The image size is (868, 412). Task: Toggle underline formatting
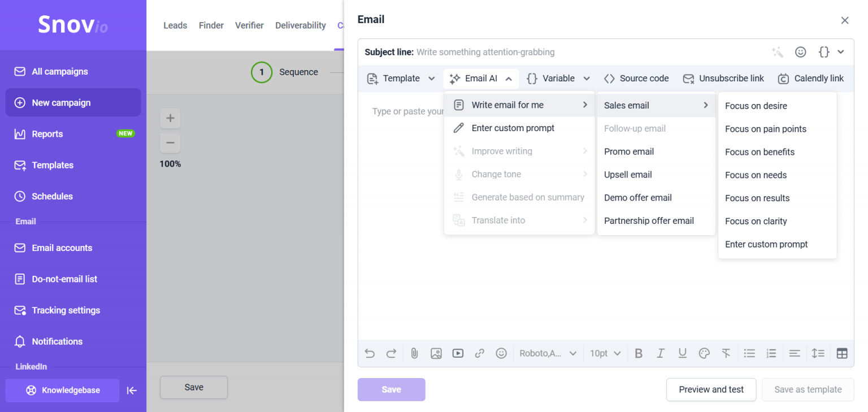(x=682, y=353)
